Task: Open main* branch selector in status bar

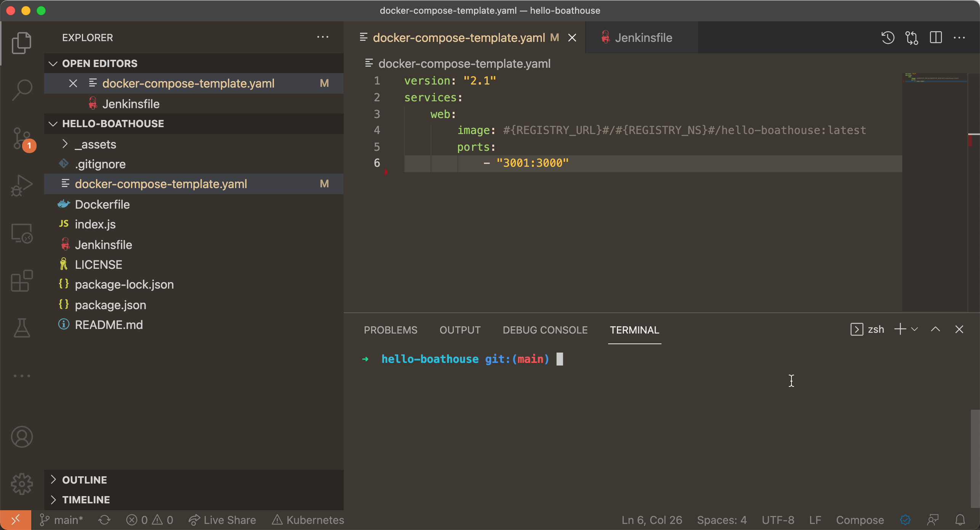Action: tap(61, 520)
